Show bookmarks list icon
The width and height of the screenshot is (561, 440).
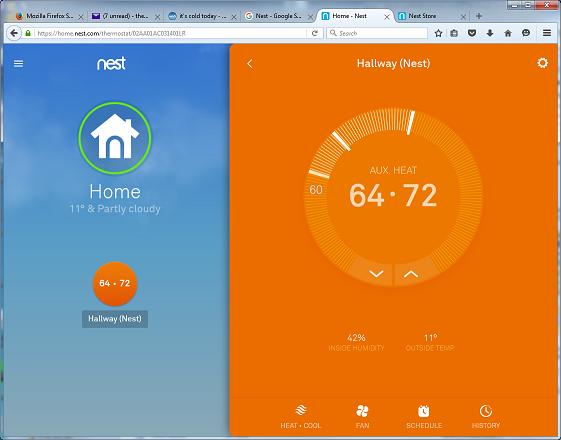(x=454, y=33)
